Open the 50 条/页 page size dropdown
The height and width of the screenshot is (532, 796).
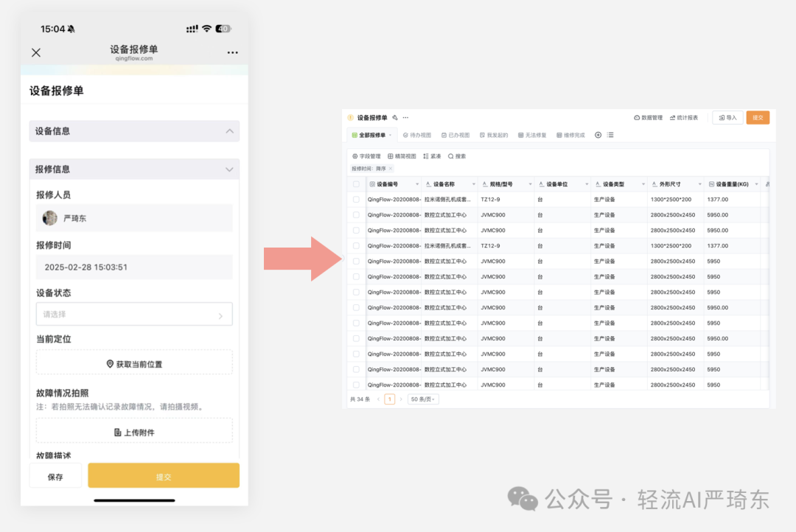(x=423, y=399)
